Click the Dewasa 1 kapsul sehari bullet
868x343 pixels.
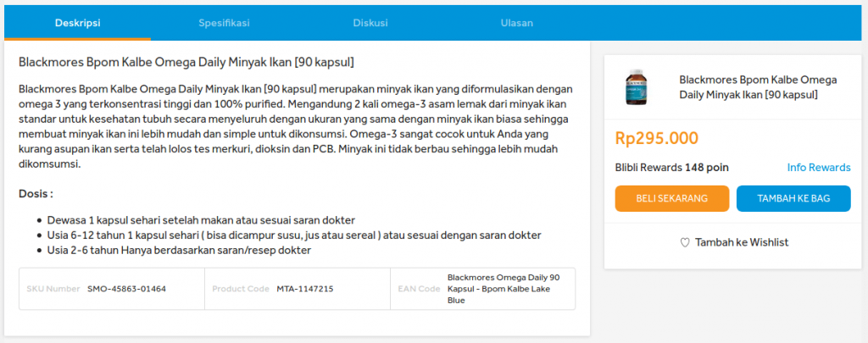[x=201, y=219]
